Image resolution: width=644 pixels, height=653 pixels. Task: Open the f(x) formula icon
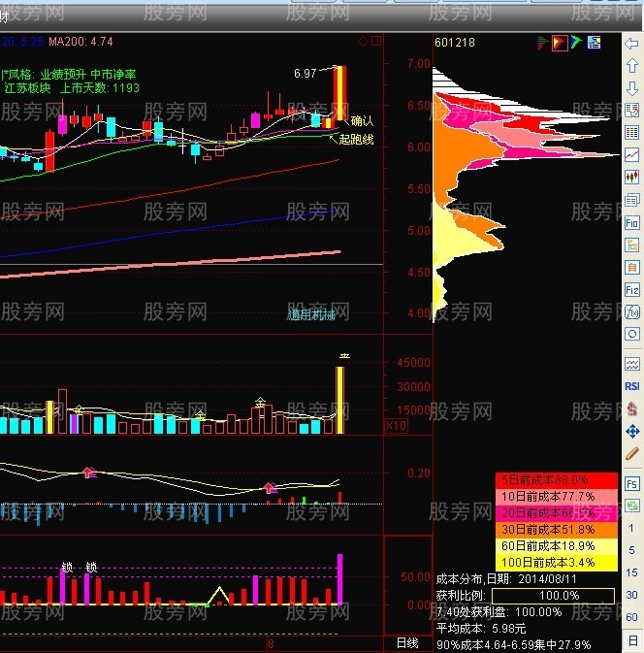tap(632, 311)
